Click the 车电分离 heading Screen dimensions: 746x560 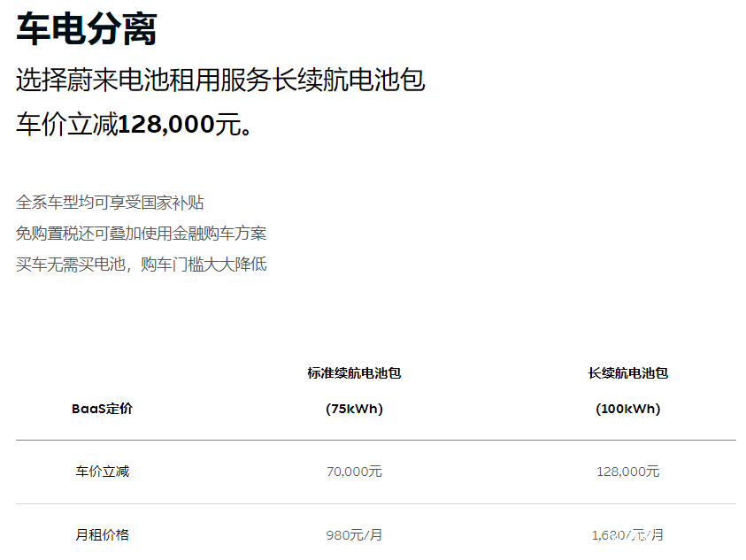(x=87, y=29)
